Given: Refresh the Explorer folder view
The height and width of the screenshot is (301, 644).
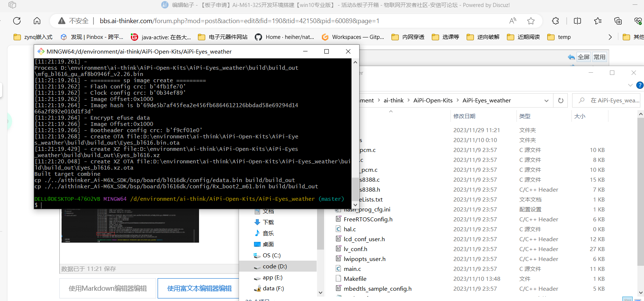Looking at the screenshot, I should pyautogui.click(x=560, y=101).
